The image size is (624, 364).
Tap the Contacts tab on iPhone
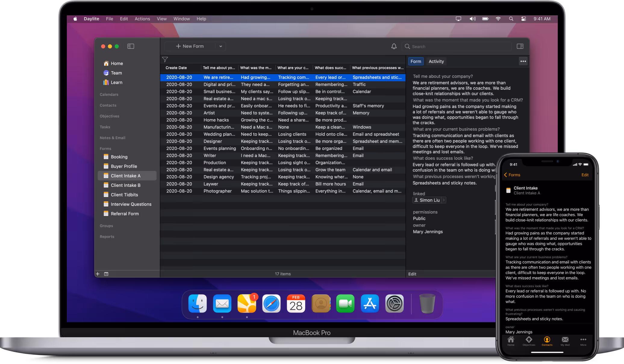547,341
